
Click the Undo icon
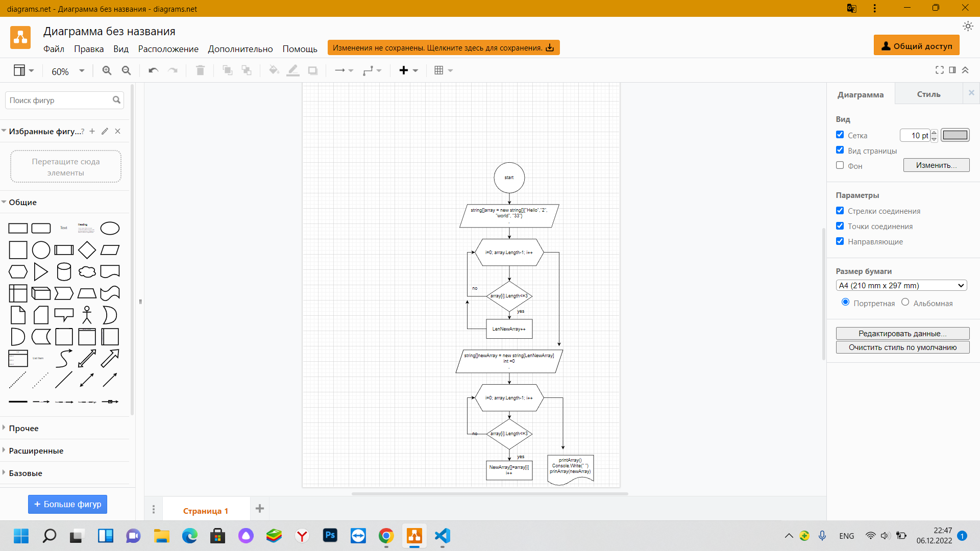[153, 70]
